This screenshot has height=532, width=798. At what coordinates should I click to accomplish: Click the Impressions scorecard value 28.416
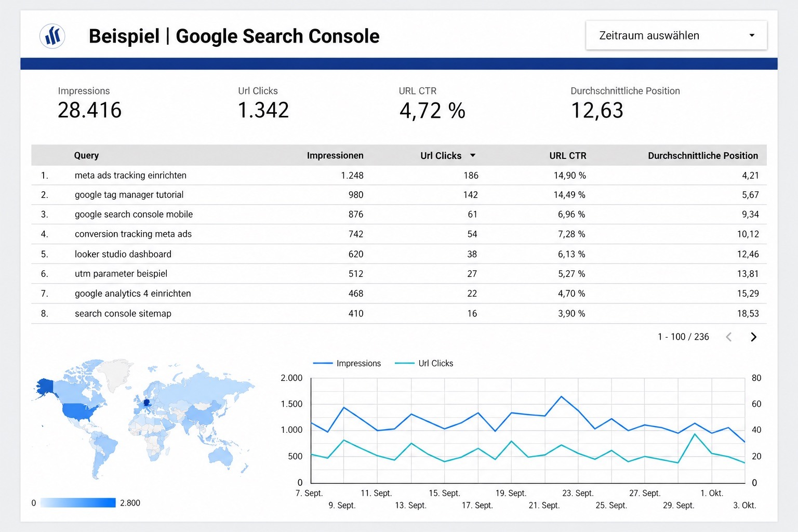point(89,110)
